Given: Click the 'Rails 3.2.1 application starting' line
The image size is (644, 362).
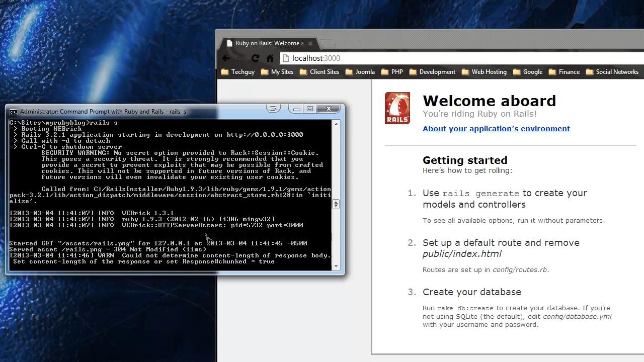Looking at the screenshot, I should pyautogui.click(x=156, y=135).
